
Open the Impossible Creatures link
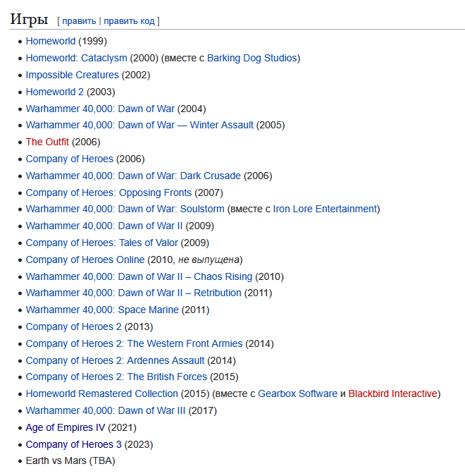(x=72, y=75)
